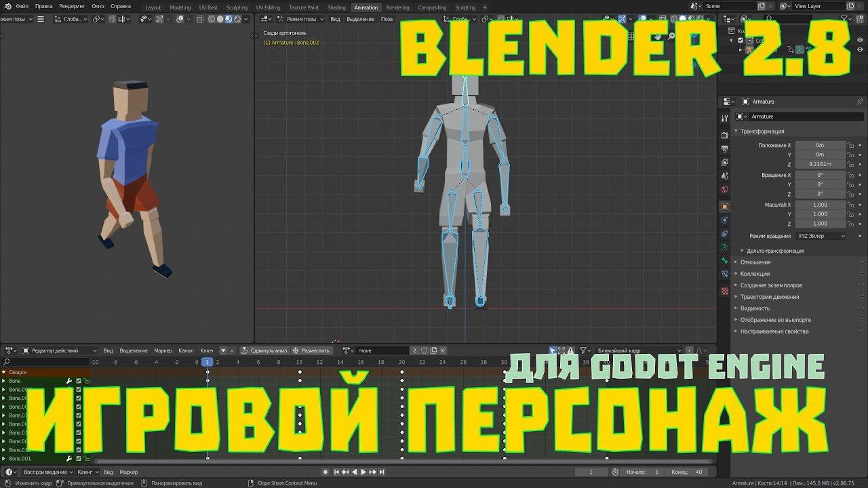Image resolution: width=868 pixels, height=488 pixels.
Task: Toggle mute checkbox for Bone.001 channel
Action: point(79,458)
